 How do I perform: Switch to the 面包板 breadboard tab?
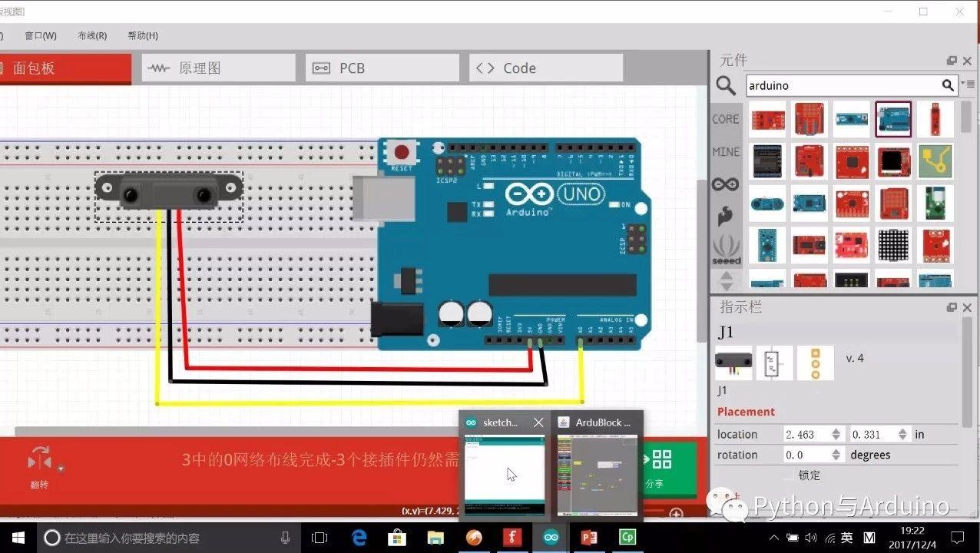tap(65, 68)
